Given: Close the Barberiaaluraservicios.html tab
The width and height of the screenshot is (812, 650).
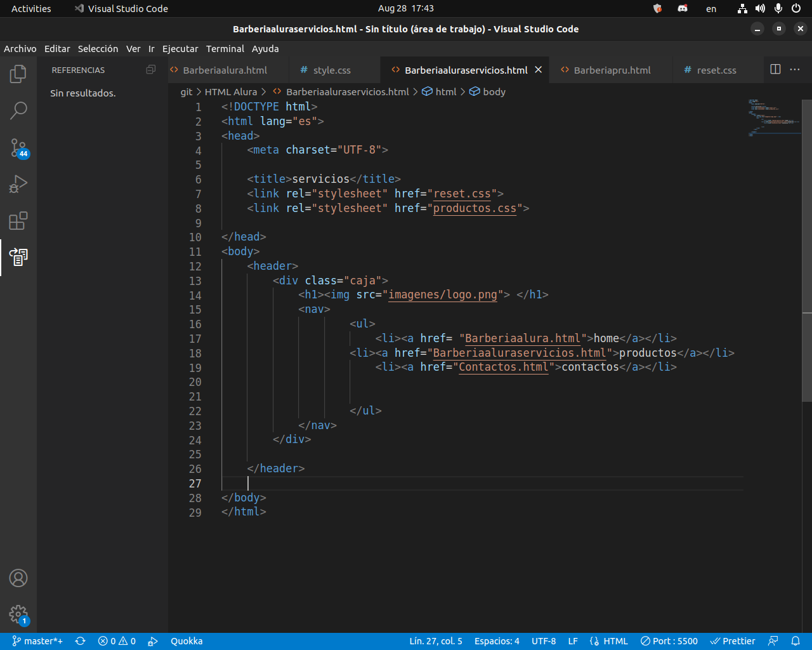Looking at the screenshot, I should [539, 70].
